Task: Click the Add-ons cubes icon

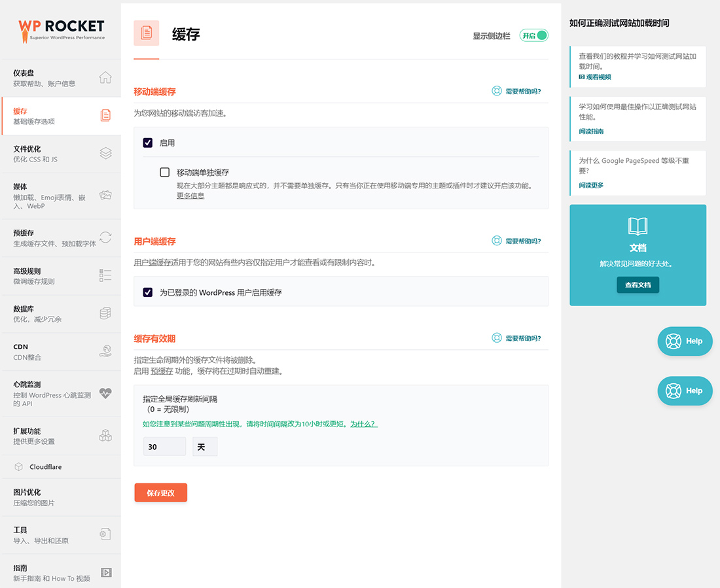Action: [x=105, y=436]
